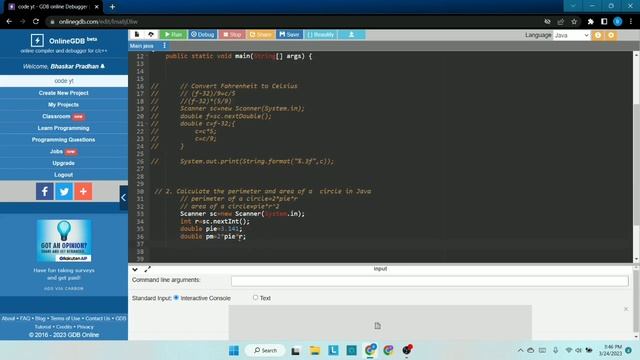Open the Wi-Fi network tray icon
The image size is (640, 360).
point(569,350)
